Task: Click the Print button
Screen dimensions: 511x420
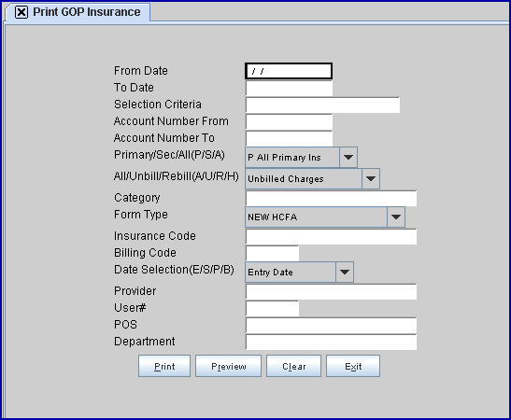Action: click(x=164, y=366)
